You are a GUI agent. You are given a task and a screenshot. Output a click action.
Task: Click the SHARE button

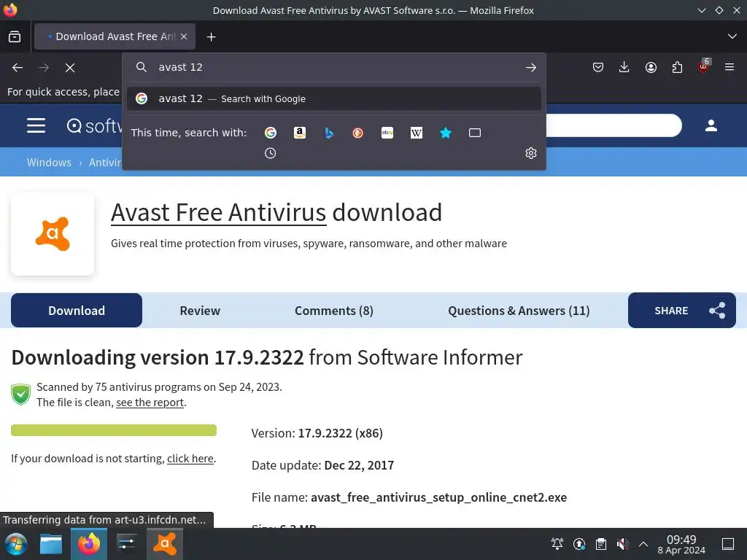(682, 311)
